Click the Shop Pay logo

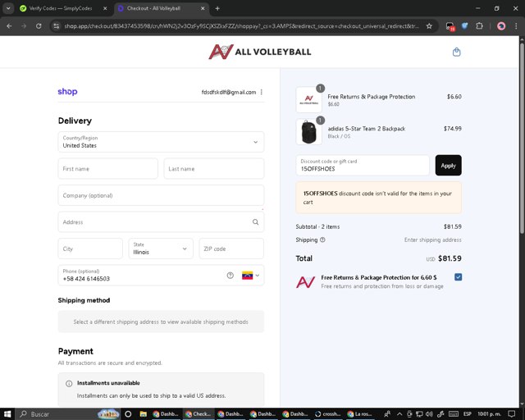click(67, 91)
